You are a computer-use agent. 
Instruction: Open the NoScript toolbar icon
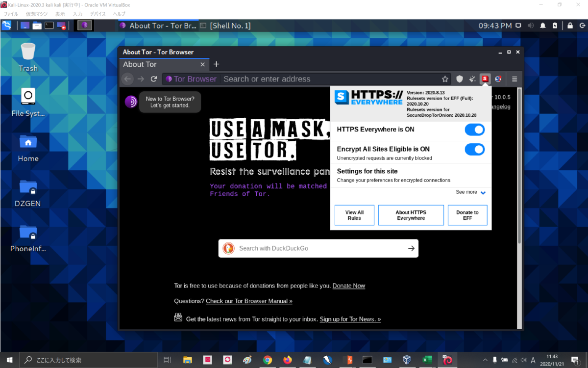(498, 79)
